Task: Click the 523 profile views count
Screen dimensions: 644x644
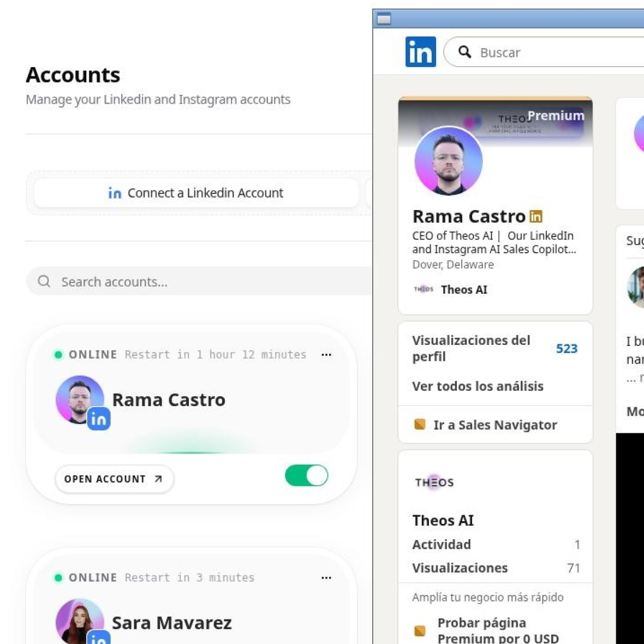Action: [567, 348]
